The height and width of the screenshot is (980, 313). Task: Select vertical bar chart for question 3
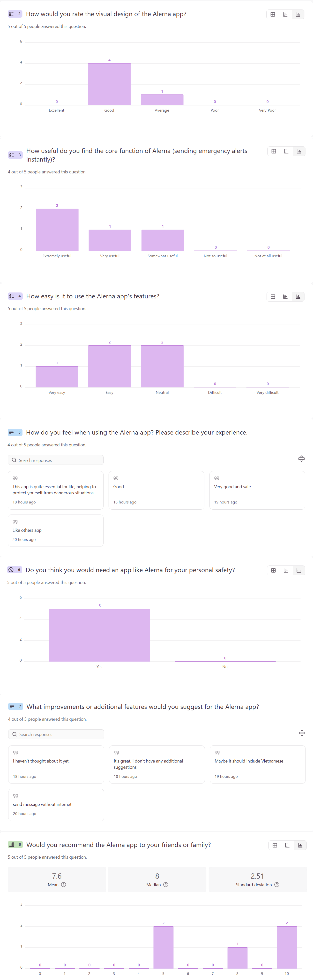299,151
